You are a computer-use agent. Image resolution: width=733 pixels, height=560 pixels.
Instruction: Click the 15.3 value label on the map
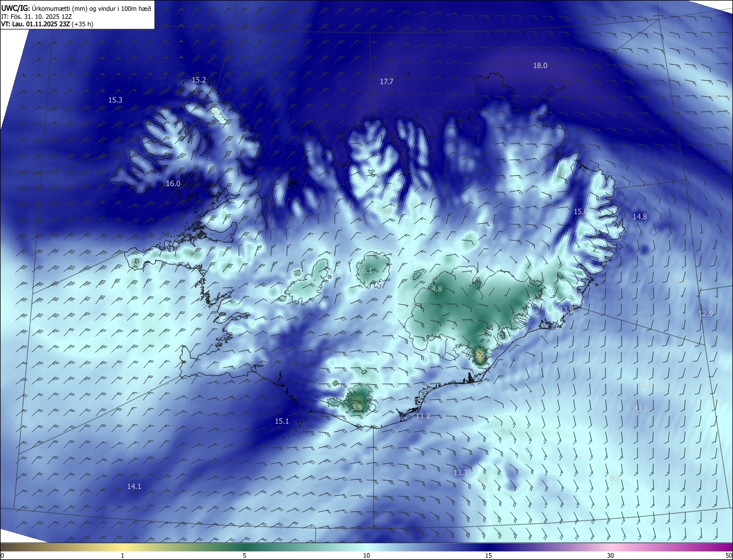115,100
